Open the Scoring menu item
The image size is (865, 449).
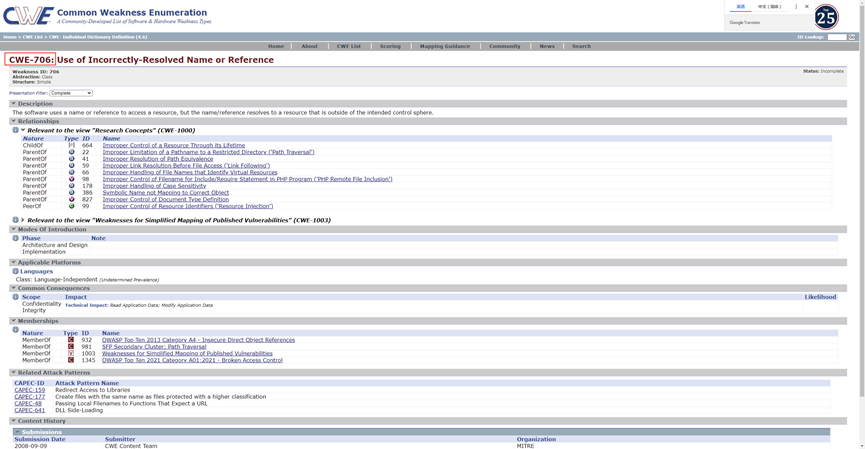pyautogui.click(x=390, y=46)
